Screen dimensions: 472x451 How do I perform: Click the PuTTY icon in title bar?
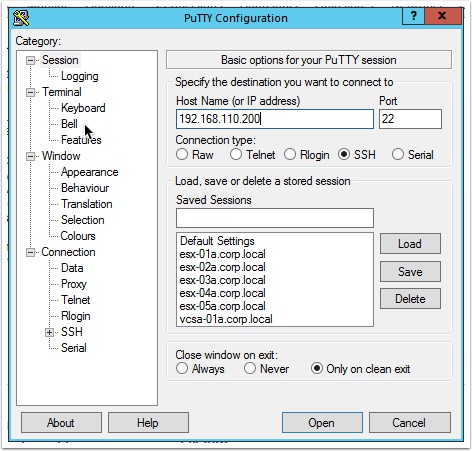[21, 18]
